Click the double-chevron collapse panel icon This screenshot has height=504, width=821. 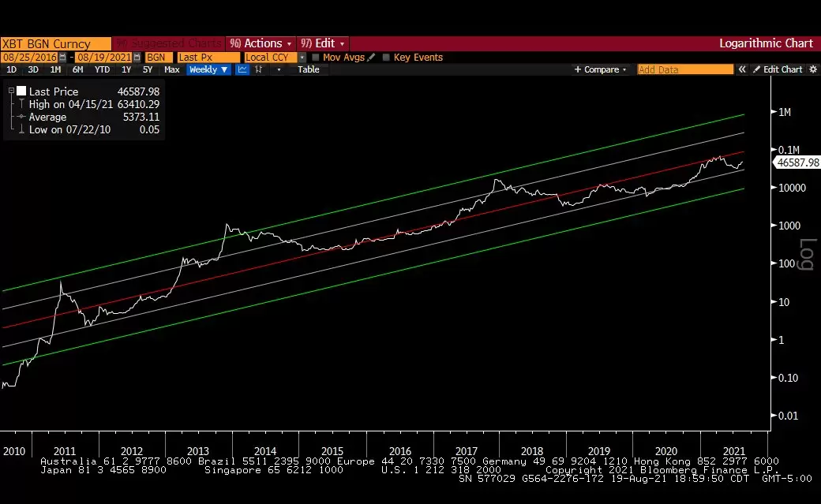(742, 69)
